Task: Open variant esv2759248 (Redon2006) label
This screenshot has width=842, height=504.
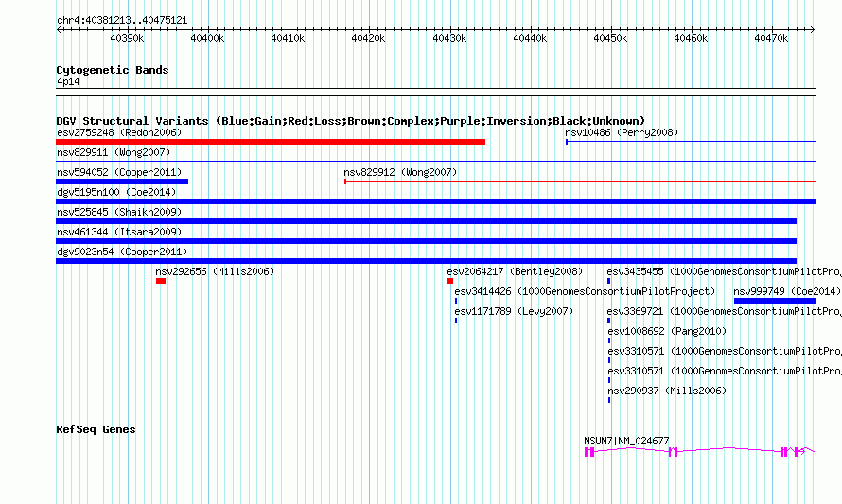Action: tap(119, 132)
